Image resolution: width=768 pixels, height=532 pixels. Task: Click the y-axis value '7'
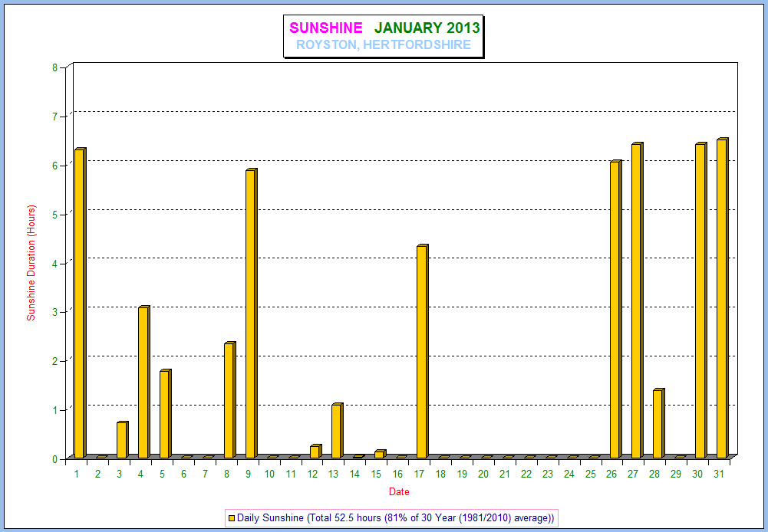tap(55, 117)
